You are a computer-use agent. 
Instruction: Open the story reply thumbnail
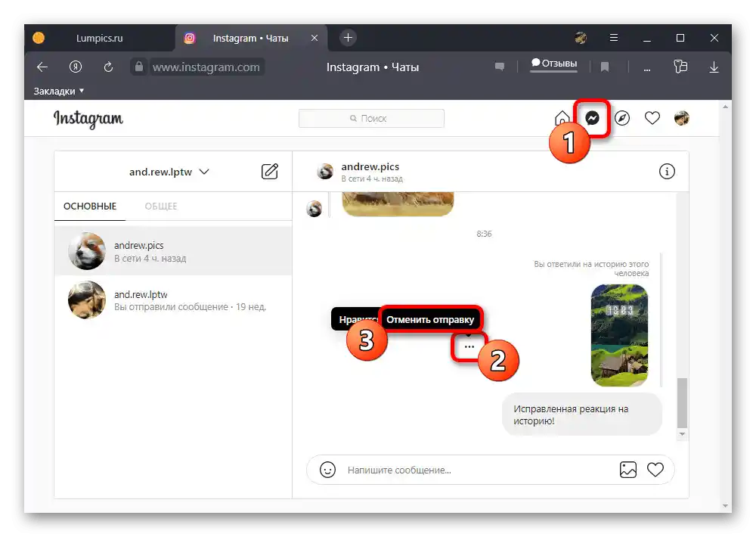pos(619,335)
